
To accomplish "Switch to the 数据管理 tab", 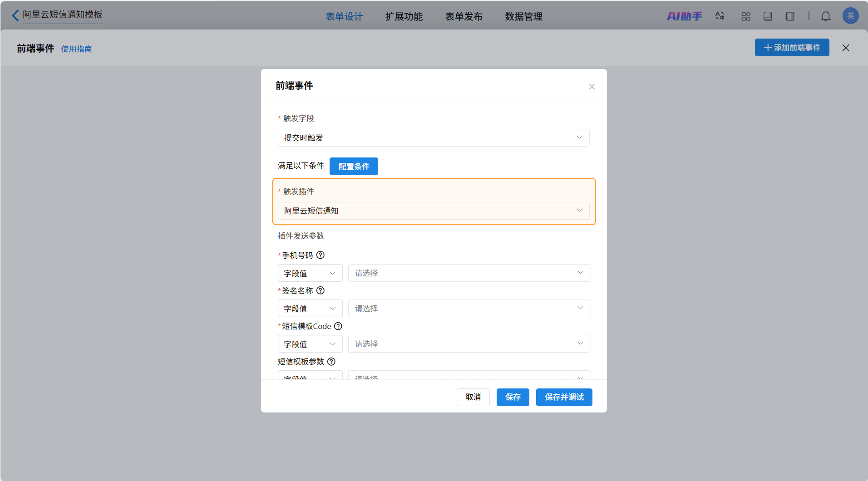I will [x=523, y=17].
